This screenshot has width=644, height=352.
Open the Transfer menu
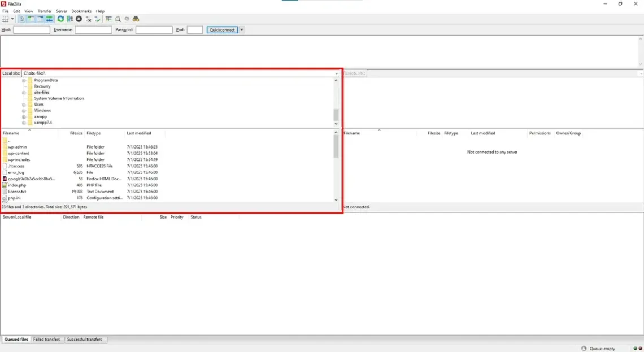coord(44,11)
